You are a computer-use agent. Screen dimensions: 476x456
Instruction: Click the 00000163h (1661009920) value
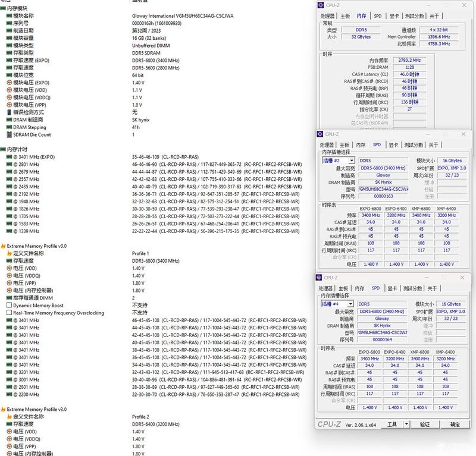tap(156, 23)
